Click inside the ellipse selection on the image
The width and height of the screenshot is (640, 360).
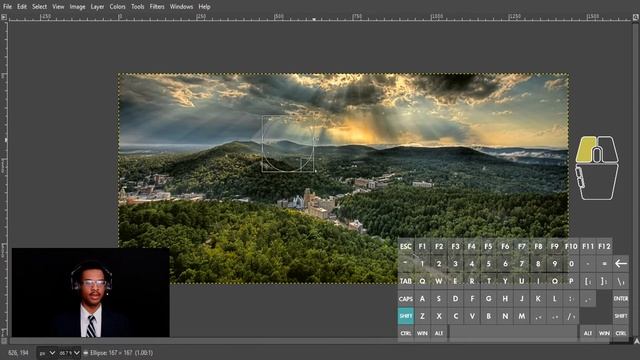(x=288, y=143)
